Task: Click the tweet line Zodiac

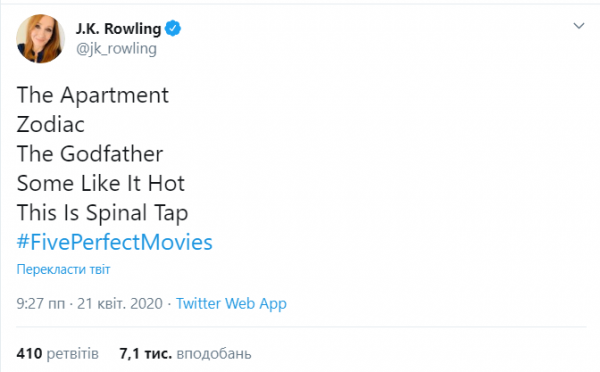Action: pos(51,124)
